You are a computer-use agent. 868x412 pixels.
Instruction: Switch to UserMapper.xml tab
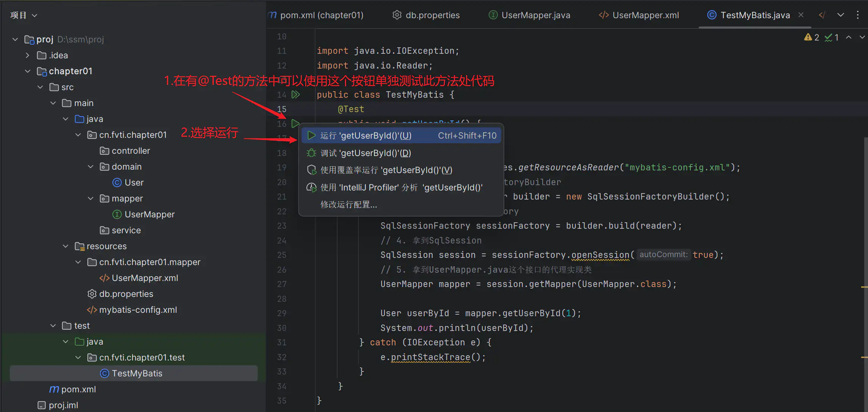tap(639, 15)
